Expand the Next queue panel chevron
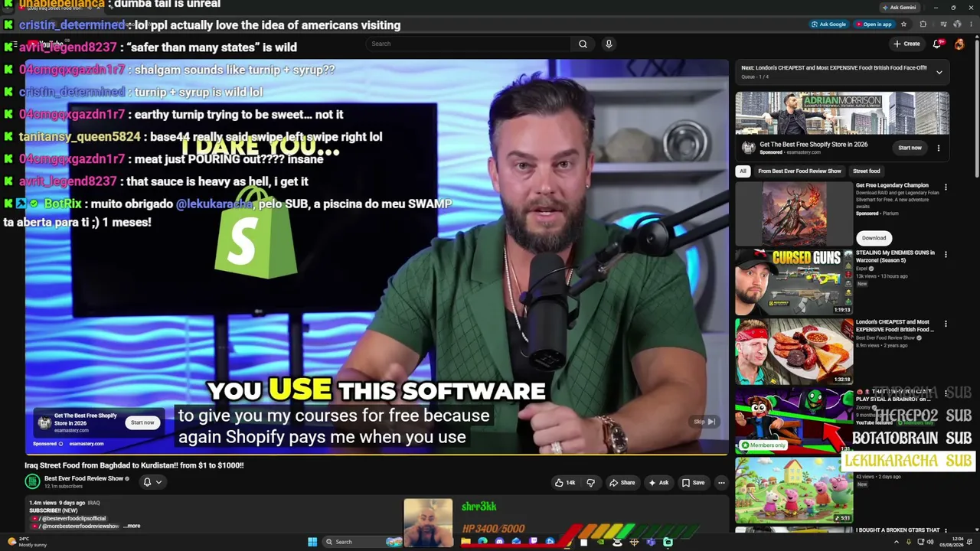The width and height of the screenshot is (980, 551). (939, 72)
